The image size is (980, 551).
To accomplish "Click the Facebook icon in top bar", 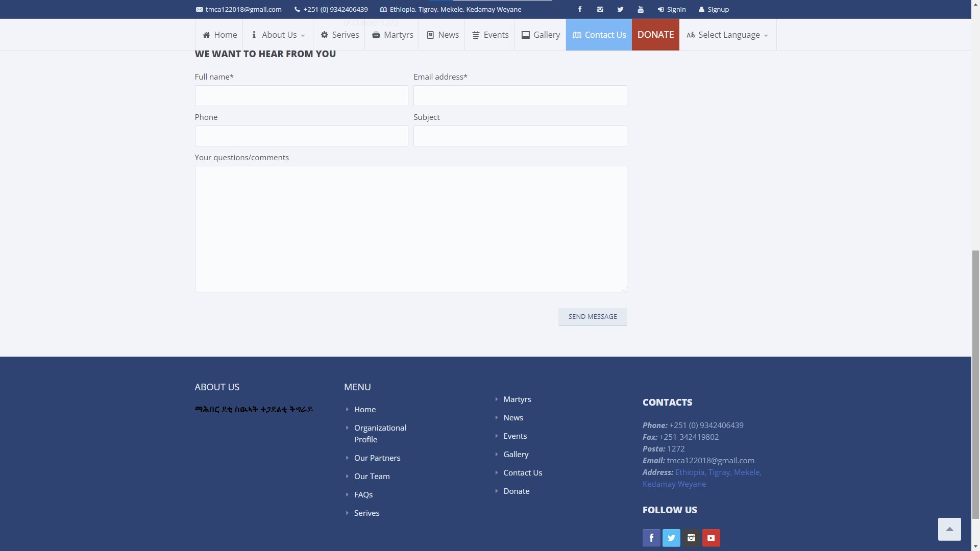I will point(580,9).
